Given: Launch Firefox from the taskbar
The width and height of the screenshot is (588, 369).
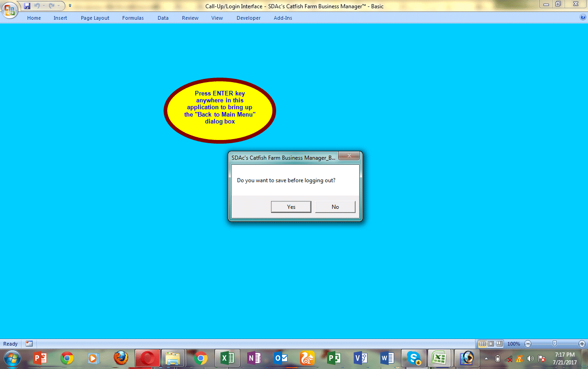Looking at the screenshot, I should tap(121, 358).
